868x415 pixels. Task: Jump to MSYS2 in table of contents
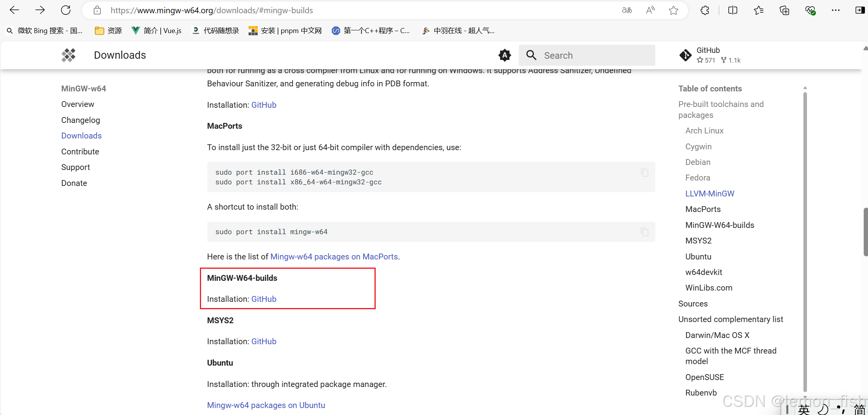point(698,241)
